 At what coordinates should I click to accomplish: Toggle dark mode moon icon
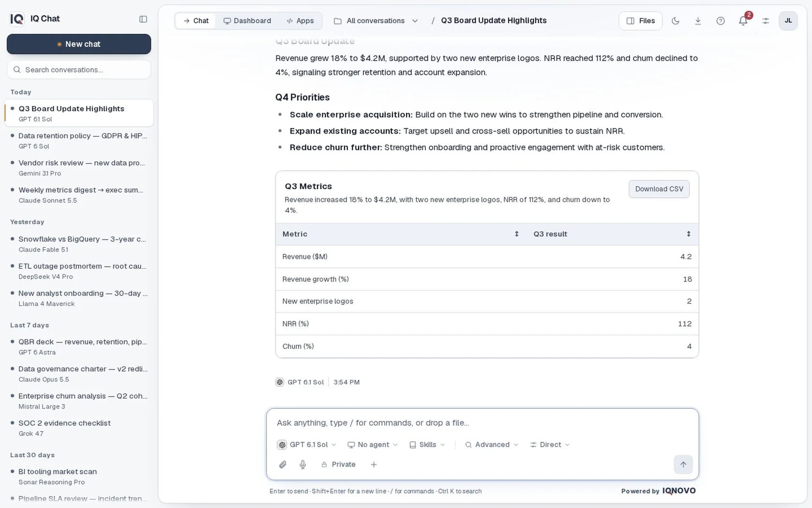676,21
